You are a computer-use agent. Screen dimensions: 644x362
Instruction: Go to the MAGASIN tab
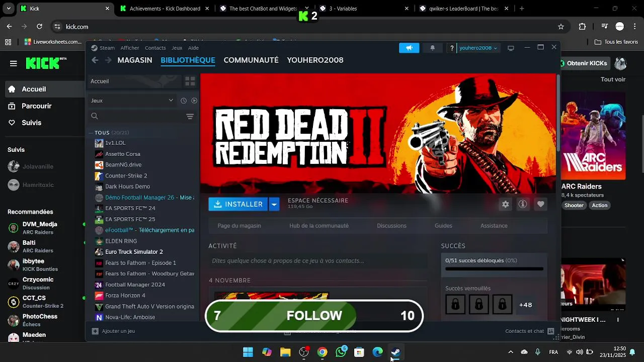pos(135,60)
